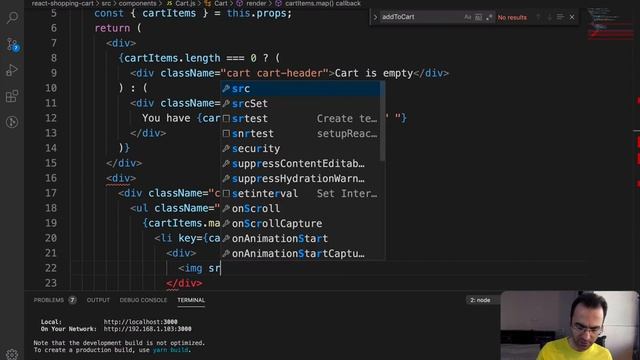Switch to the OUTPUT panel tab
The width and height of the screenshot is (640, 360).
[98, 300]
